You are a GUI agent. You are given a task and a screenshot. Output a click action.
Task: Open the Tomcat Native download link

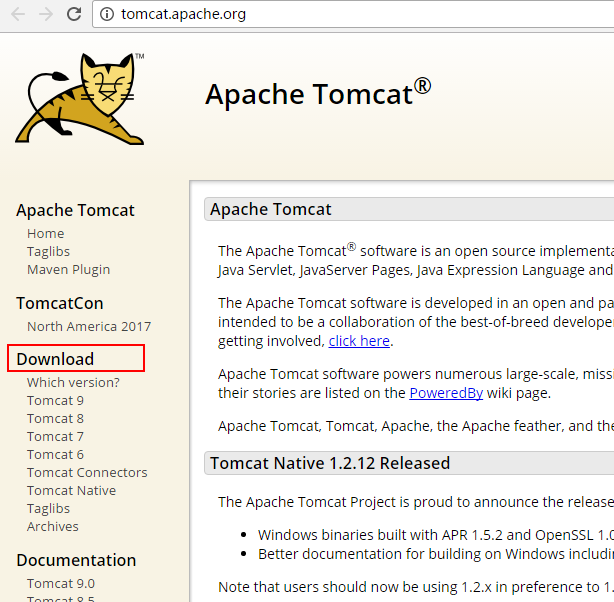(71, 490)
